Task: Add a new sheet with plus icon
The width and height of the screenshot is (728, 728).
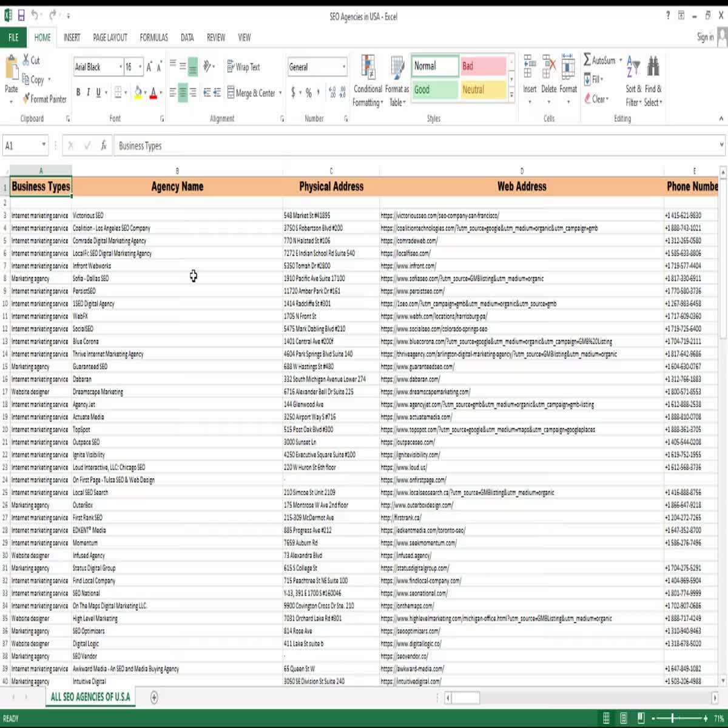Action: click(x=154, y=698)
